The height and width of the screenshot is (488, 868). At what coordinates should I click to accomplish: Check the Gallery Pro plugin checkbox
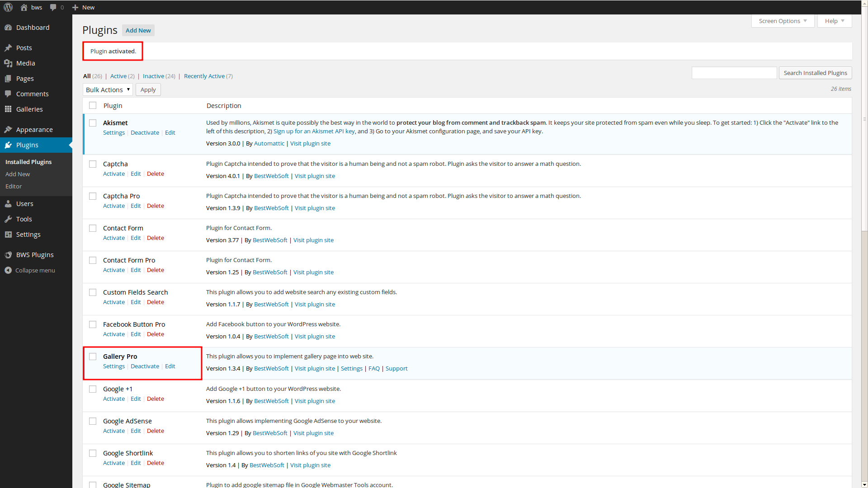coord(93,357)
